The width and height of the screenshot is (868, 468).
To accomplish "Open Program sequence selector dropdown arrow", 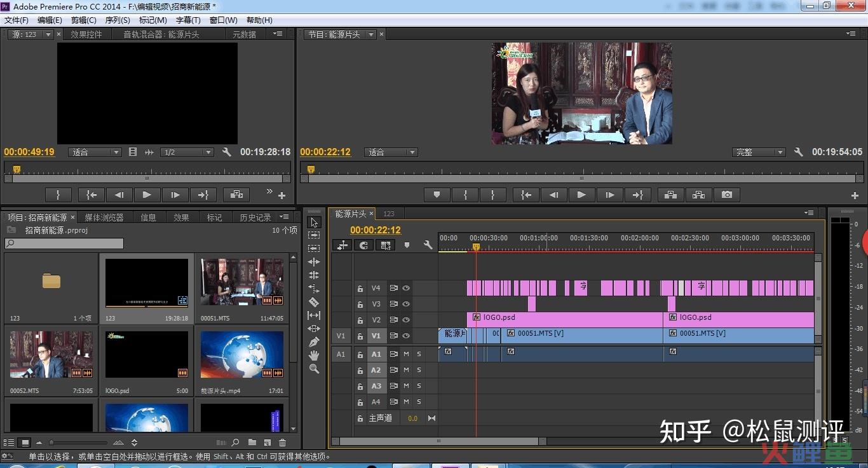I will click(371, 34).
